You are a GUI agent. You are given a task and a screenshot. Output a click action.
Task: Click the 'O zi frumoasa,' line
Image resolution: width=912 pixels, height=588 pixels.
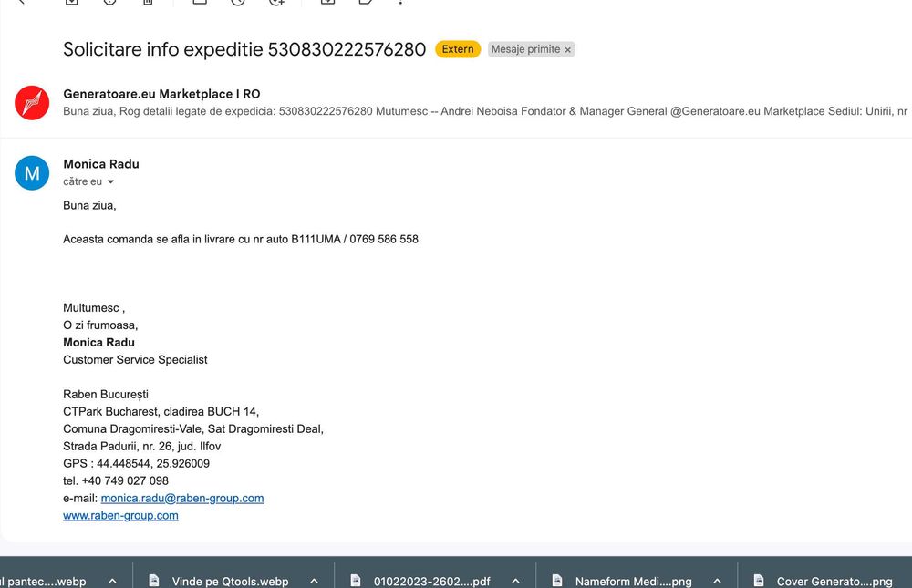100,325
